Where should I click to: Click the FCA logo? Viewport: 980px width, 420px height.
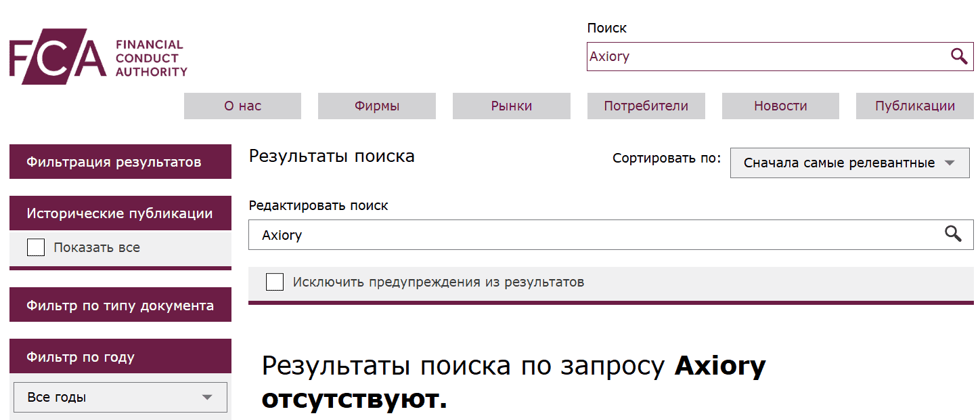pyautogui.click(x=97, y=57)
